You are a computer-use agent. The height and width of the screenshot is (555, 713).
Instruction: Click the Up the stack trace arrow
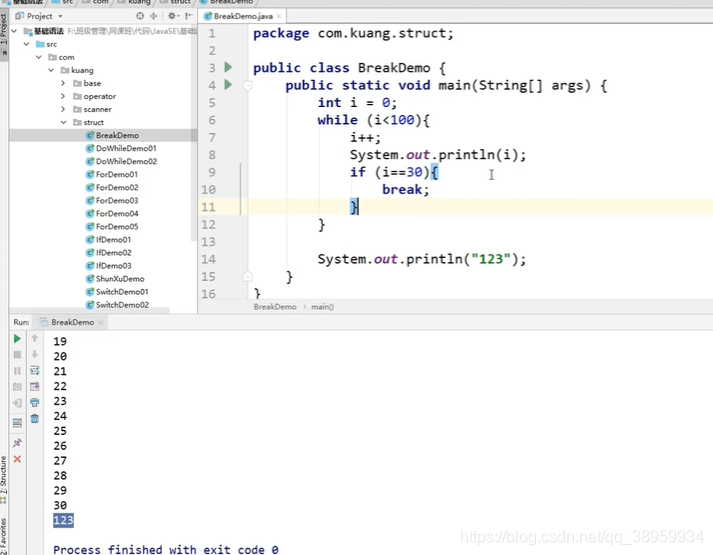35,338
